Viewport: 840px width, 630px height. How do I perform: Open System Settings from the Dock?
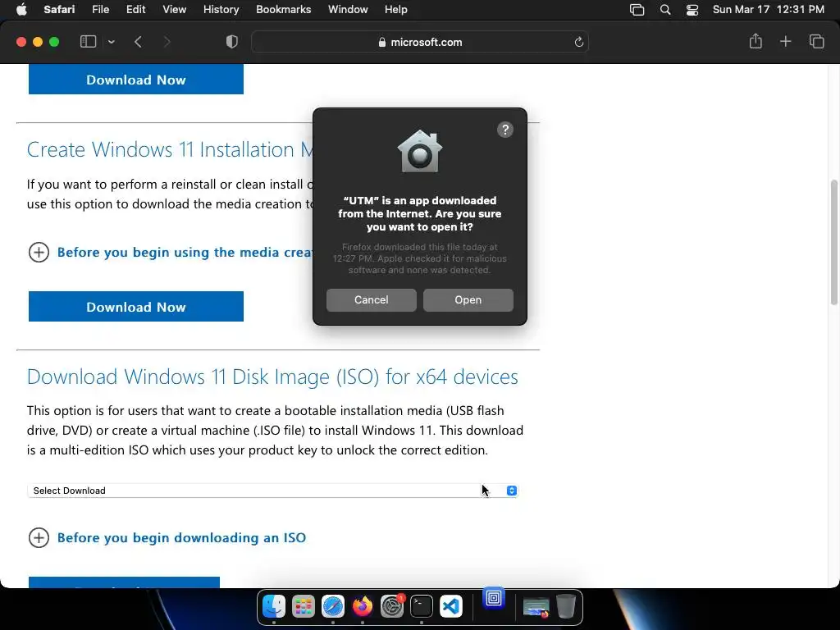392,606
